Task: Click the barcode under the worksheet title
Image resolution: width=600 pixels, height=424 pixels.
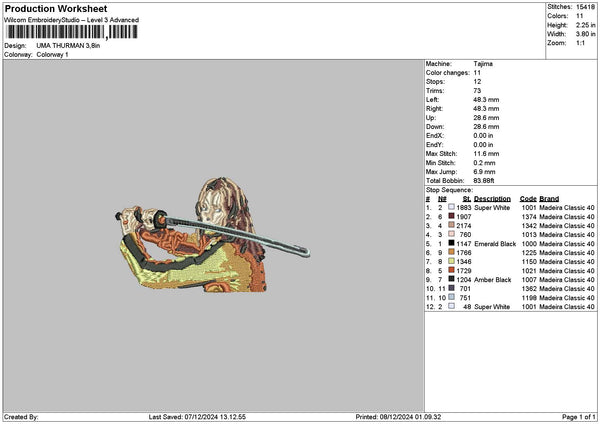Action: point(72,32)
